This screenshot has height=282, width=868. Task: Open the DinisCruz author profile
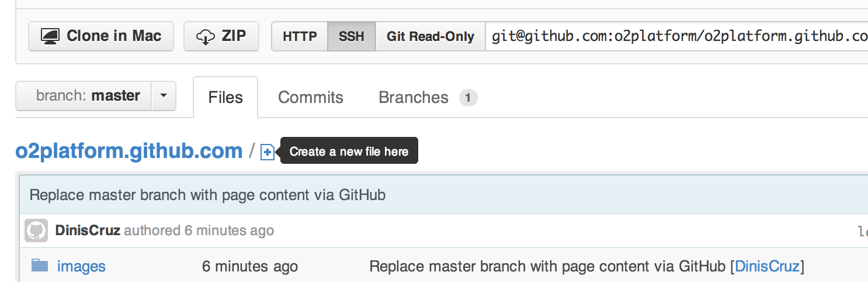pos(88,231)
